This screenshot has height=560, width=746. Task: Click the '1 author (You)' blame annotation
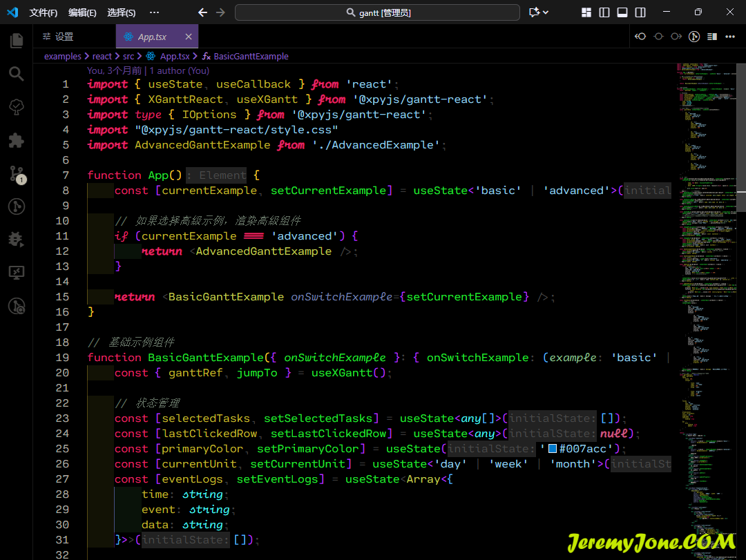coord(179,70)
